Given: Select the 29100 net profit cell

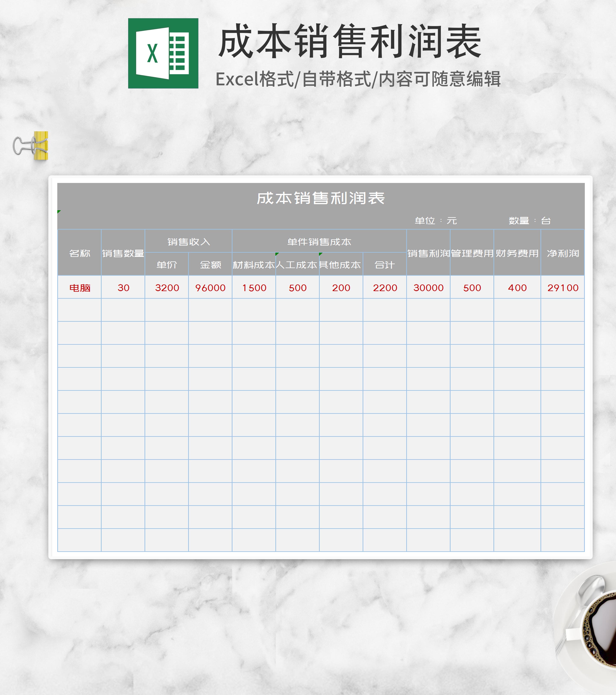Looking at the screenshot, I should [x=563, y=288].
